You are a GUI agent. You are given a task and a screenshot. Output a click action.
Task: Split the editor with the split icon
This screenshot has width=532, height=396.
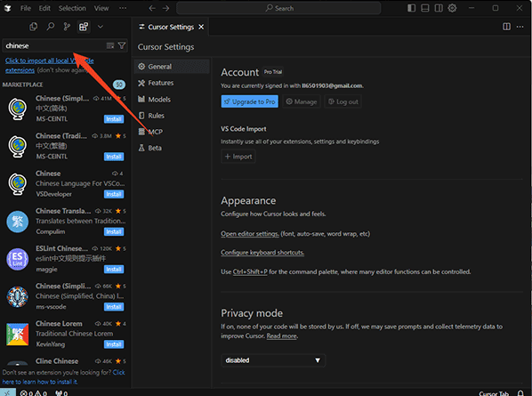coord(506,27)
